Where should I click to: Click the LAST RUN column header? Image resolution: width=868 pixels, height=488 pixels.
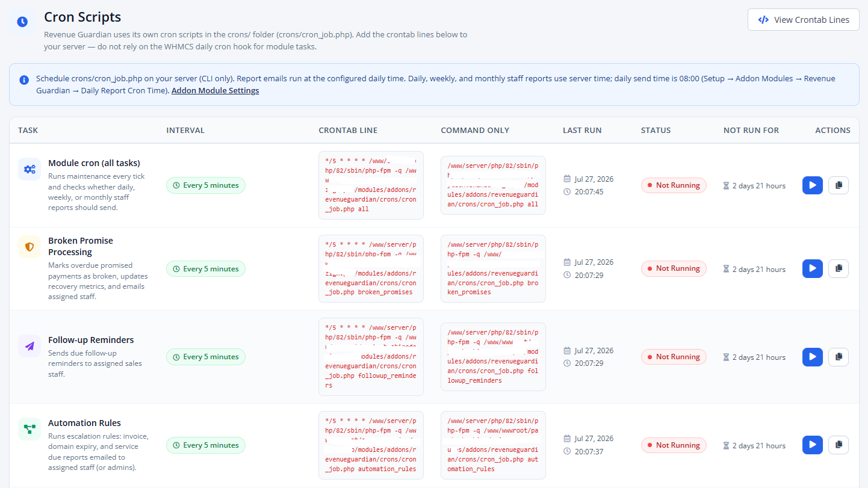(x=582, y=130)
